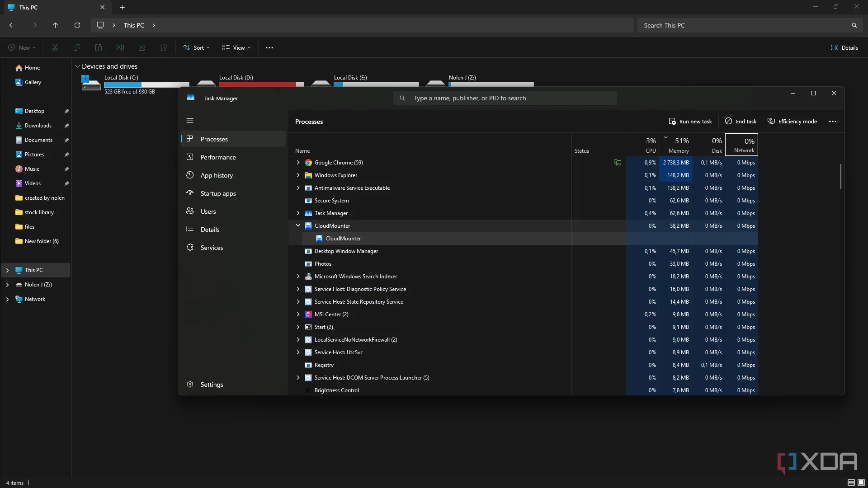
Task: Click the Chrome efficiency mode leaf icon
Action: tap(617, 163)
